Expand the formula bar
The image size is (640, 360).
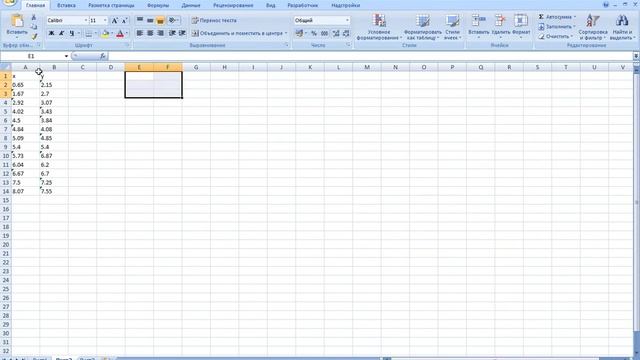636,56
